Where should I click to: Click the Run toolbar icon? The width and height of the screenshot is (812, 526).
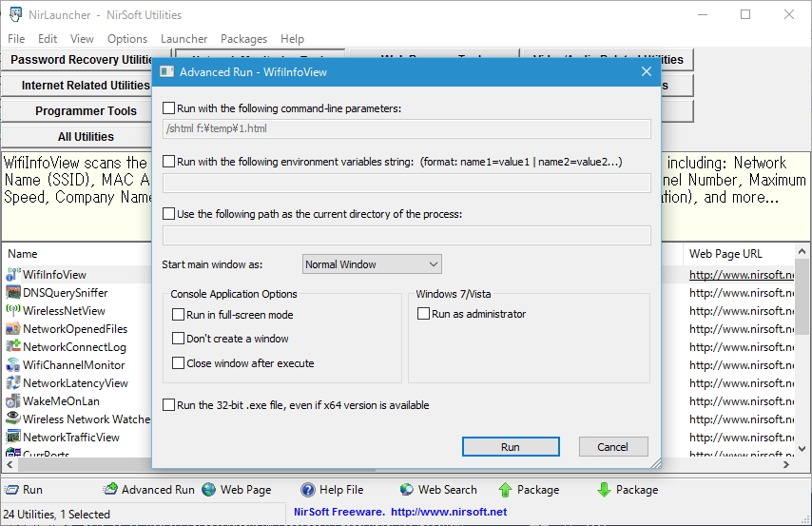point(11,490)
